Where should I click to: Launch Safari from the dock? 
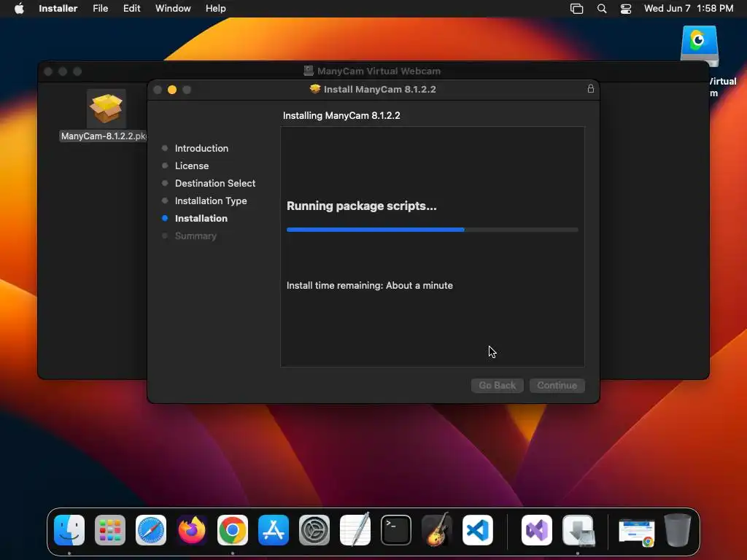[151, 530]
